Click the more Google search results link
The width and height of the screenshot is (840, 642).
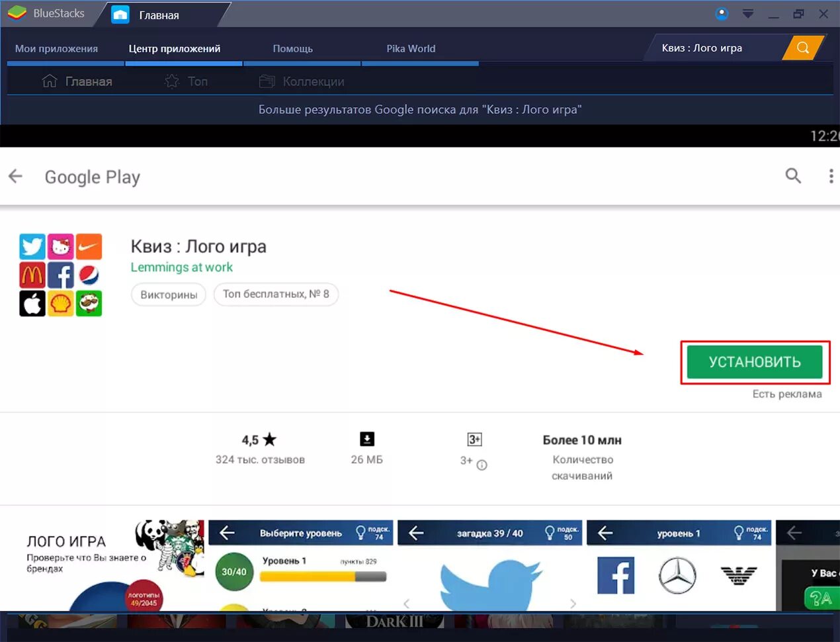420,109
